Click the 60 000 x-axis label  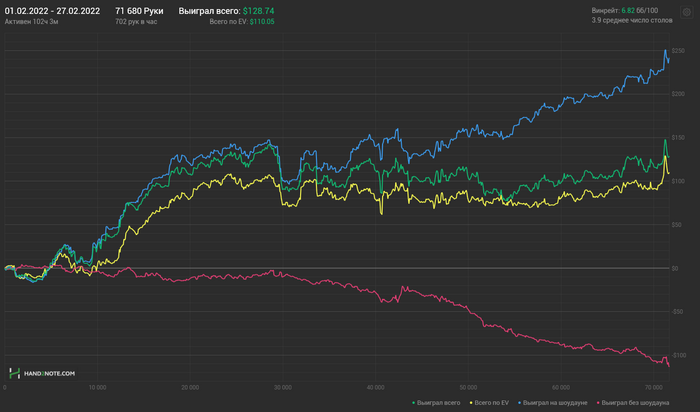[x=561, y=387]
